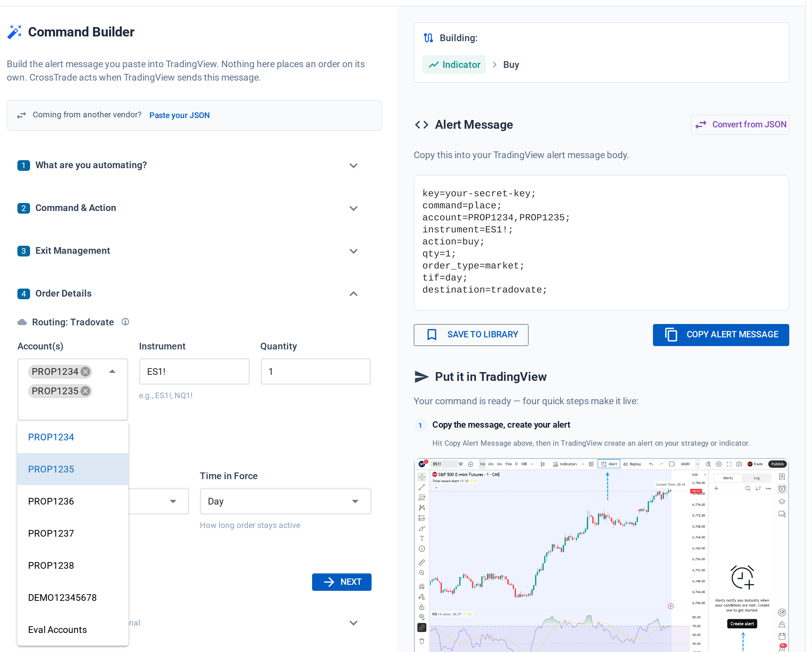The width and height of the screenshot is (812, 652).
Task: Expand the bottom collapsed section chevron
Action: pos(353,623)
